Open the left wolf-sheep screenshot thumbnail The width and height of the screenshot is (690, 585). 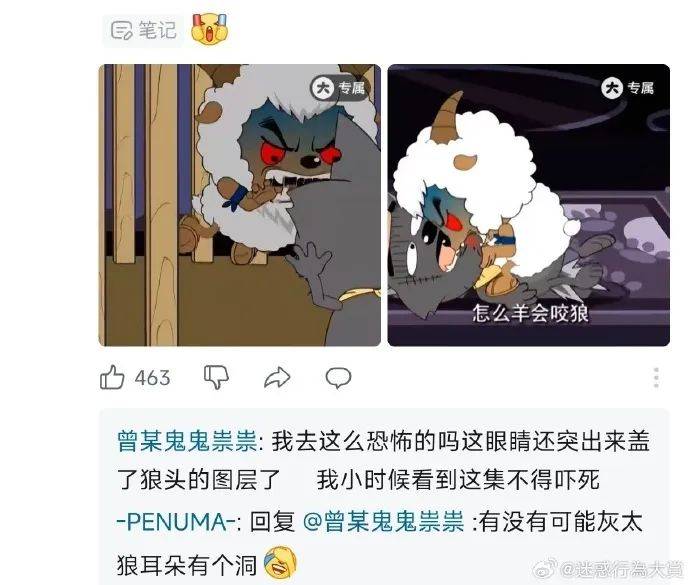pos(239,205)
